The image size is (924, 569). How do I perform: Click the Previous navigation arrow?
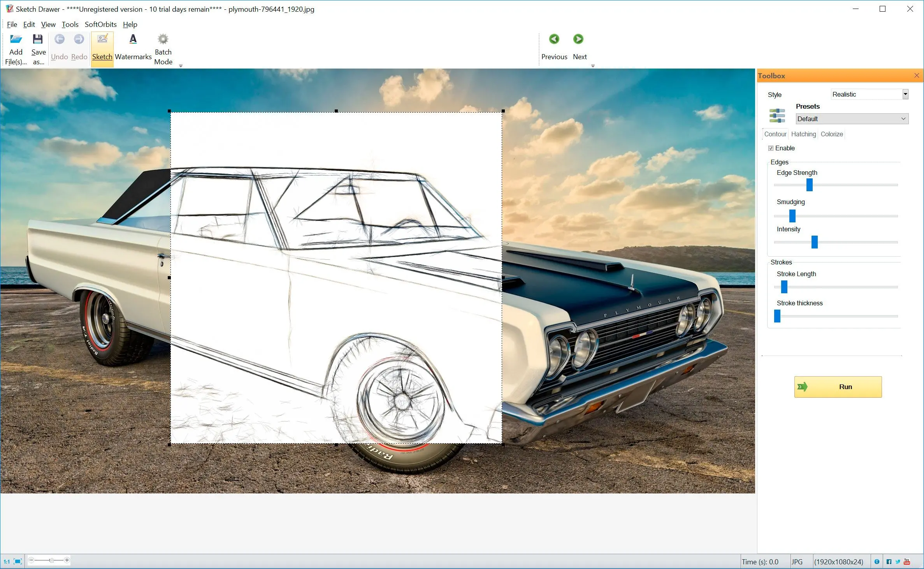coord(554,38)
